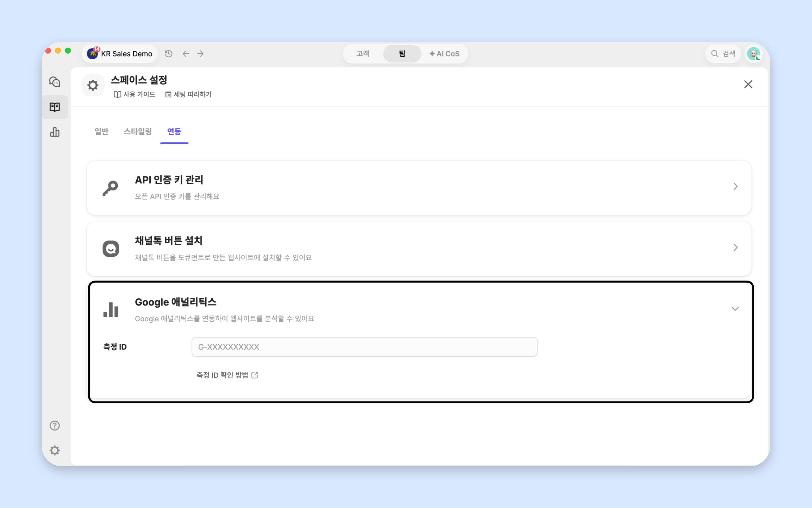
Task: Go forward with the right arrow
Action: pyautogui.click(x=201, y=54)
